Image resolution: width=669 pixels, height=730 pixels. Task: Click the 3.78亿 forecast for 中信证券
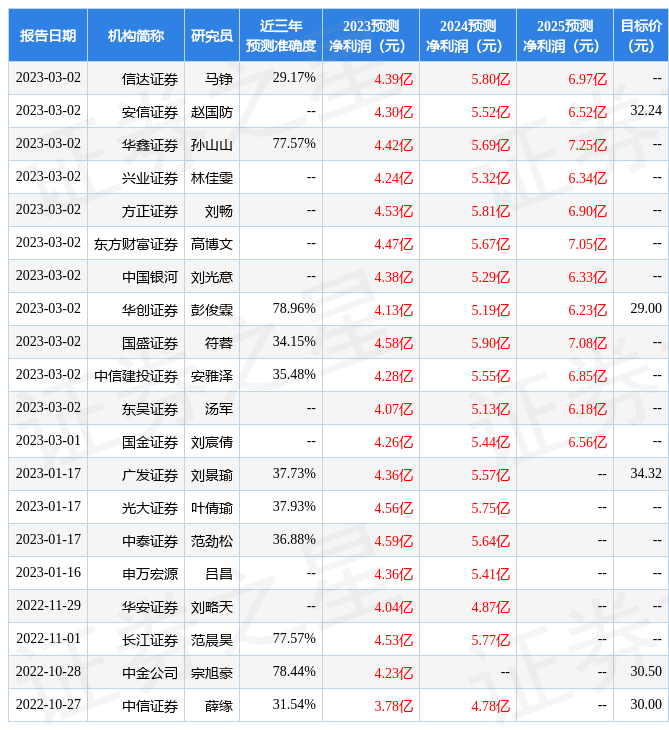393,705
